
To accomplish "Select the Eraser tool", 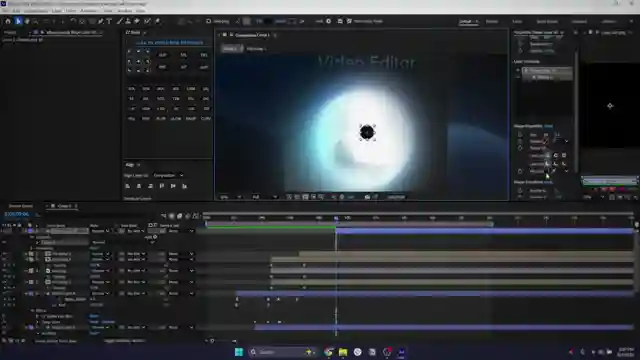I will pos(137,21).
